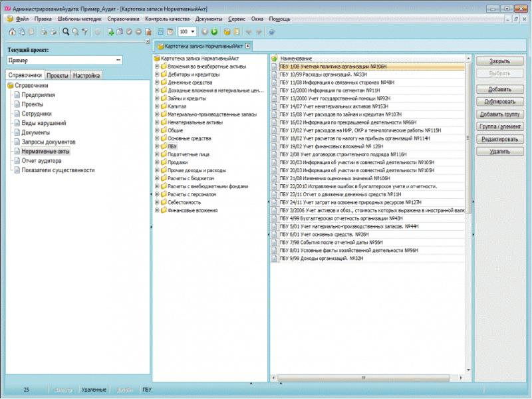Close the Картотека записи НормативныйАкт tab
Image resolution: width=532 pixels, height=399 pixels.
coord(247,46)
